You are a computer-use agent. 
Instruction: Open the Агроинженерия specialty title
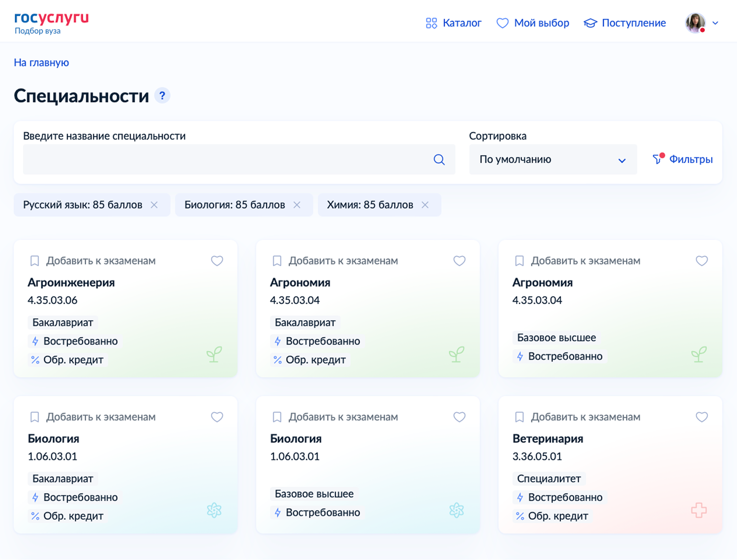point(71,282)
